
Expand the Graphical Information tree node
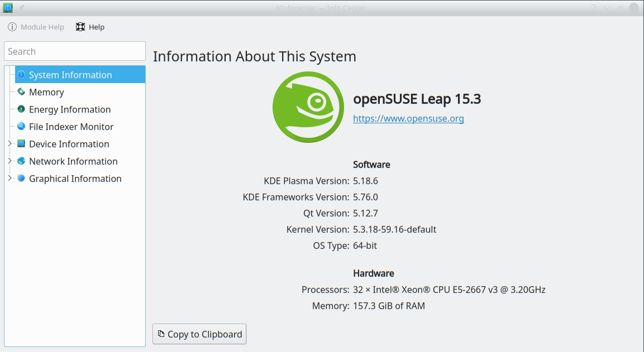[9, 179]
